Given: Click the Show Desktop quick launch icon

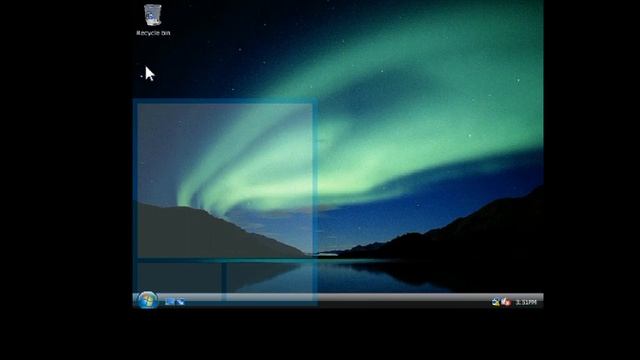Looking at the screenshot, I should click(x=170, y=302).
